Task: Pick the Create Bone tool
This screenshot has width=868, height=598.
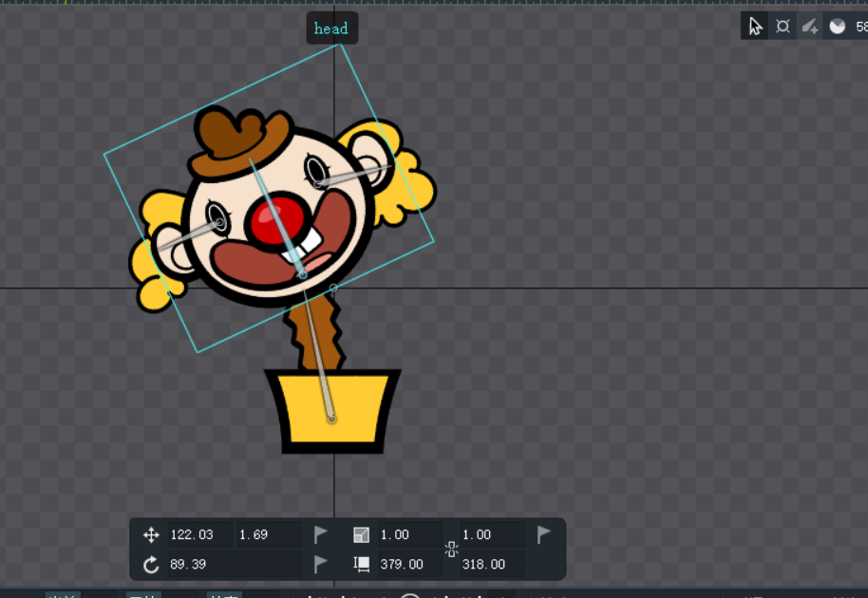Action: tap(809, 26)
